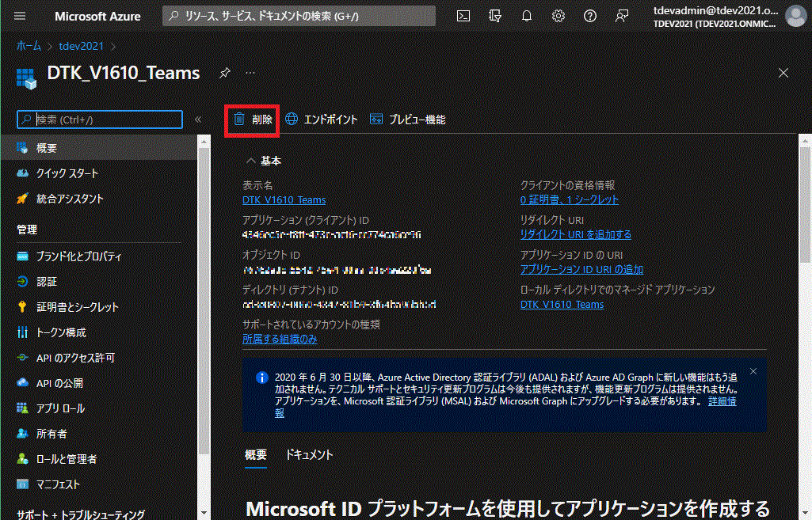The image size is (812, 520).
Task: Open the portal hamburger menu
Action: [x=20, y=16]
